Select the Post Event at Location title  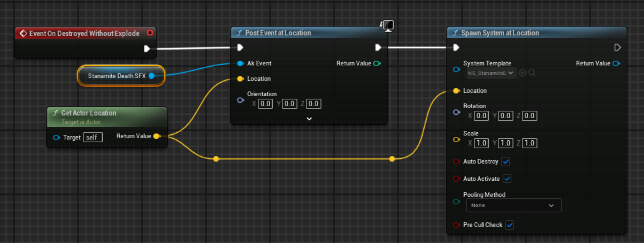point(278,33)
